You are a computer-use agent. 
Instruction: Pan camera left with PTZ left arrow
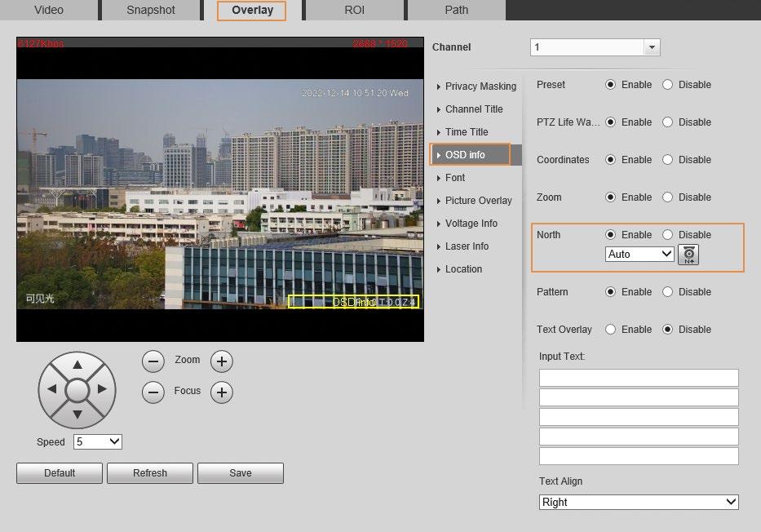52,389
